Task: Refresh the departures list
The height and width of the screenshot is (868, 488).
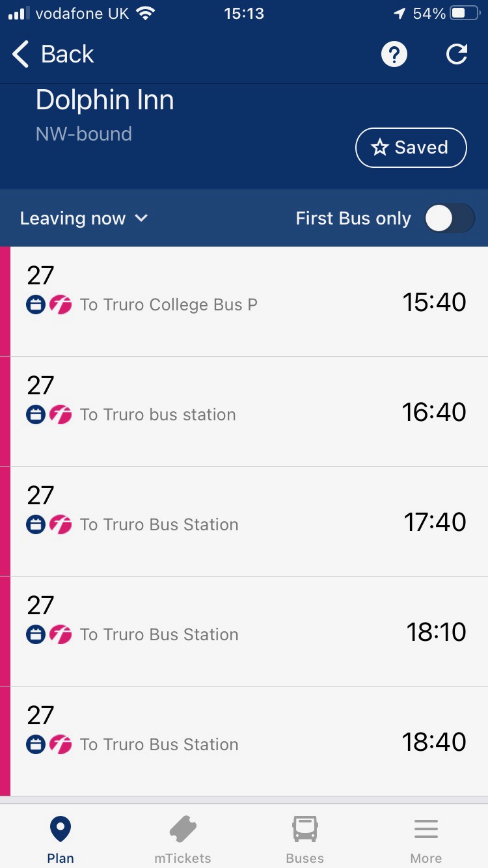Action: [457, 55]
